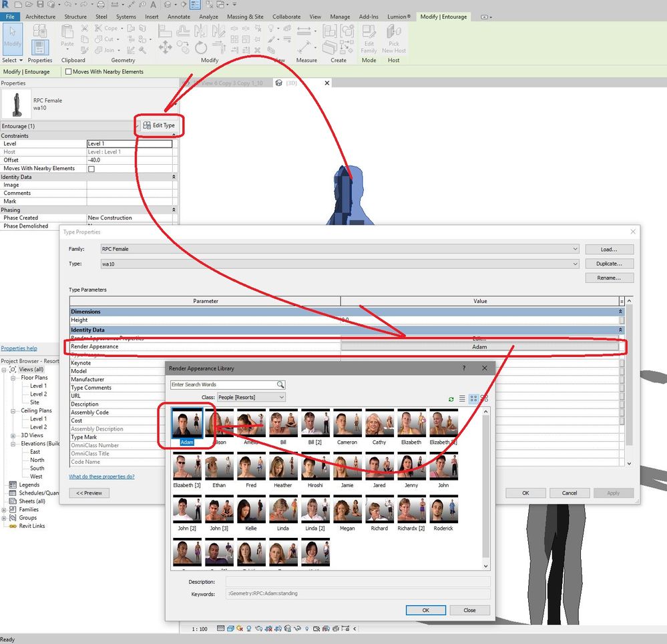Click the Edit Type button
This screenshot has height=644, width=667.
click(159, 125)
